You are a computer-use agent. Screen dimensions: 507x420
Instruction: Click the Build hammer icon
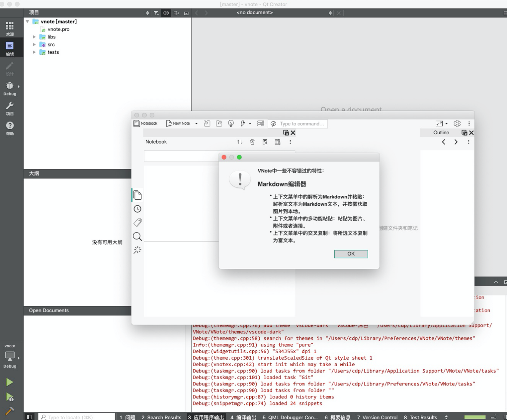coord(10,412)
